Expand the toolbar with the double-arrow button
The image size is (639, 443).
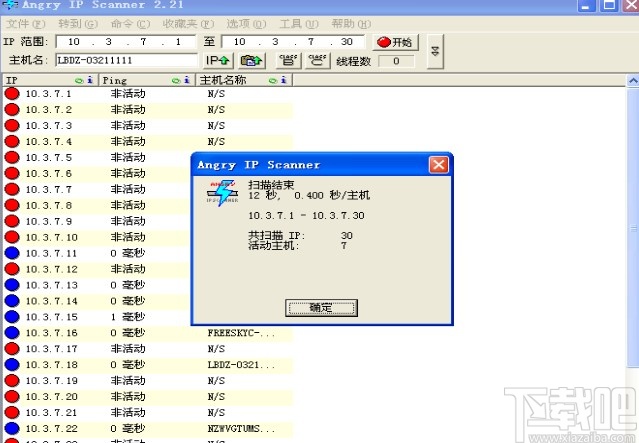(435, 51)
